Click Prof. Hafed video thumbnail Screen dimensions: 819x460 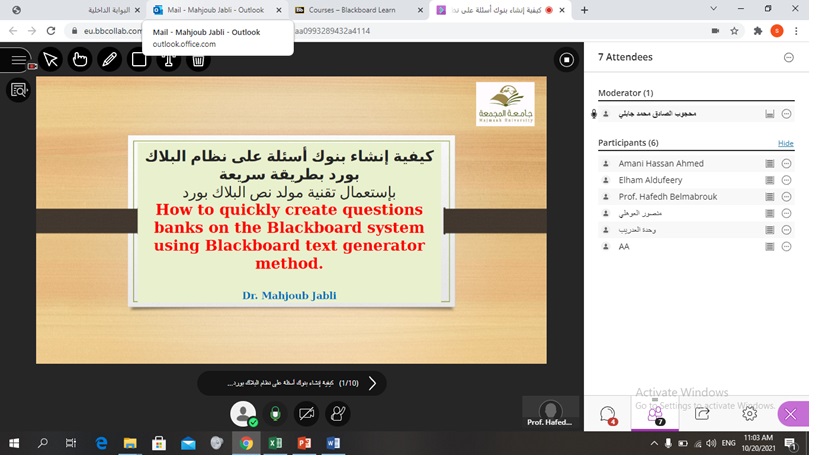(x=550, y=413)
